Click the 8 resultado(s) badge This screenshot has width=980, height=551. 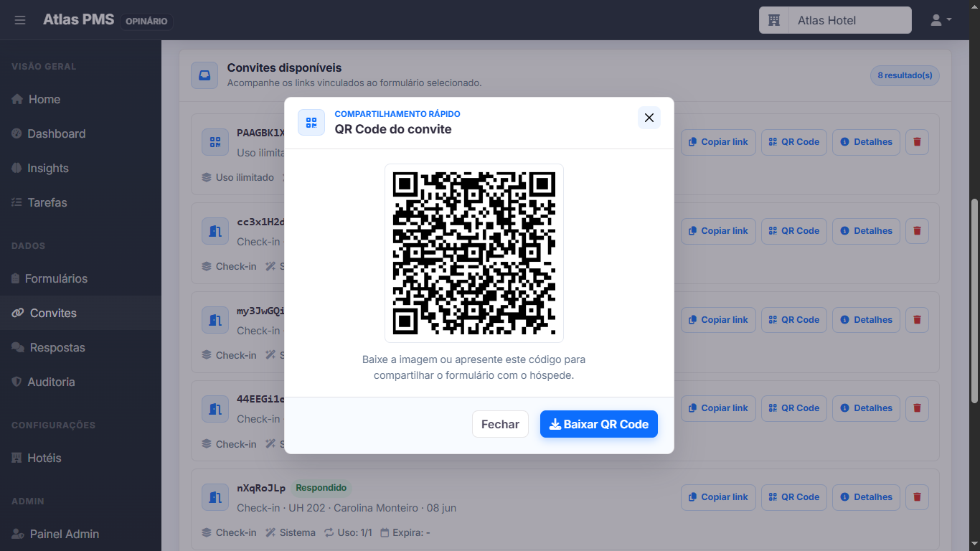coord(905,75)
